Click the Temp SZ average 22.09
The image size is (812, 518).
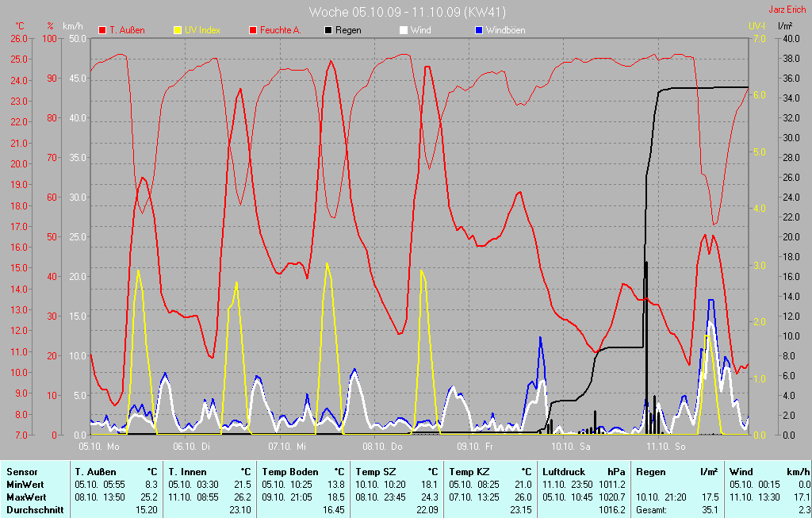427,510
